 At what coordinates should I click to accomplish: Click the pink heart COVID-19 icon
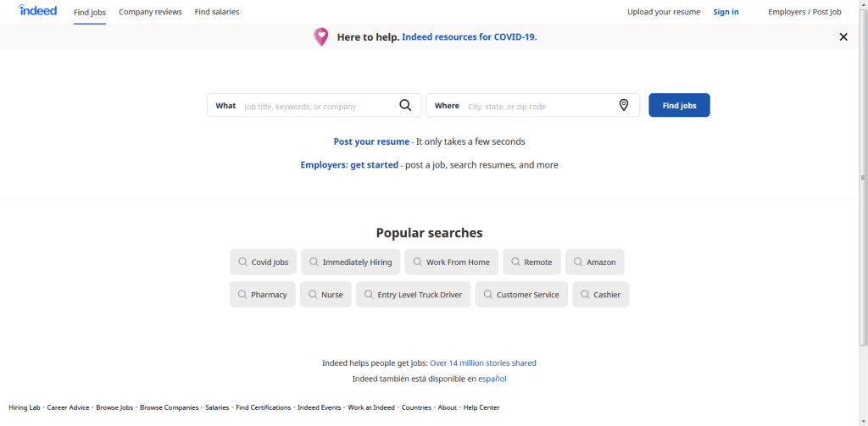[321, 36]
